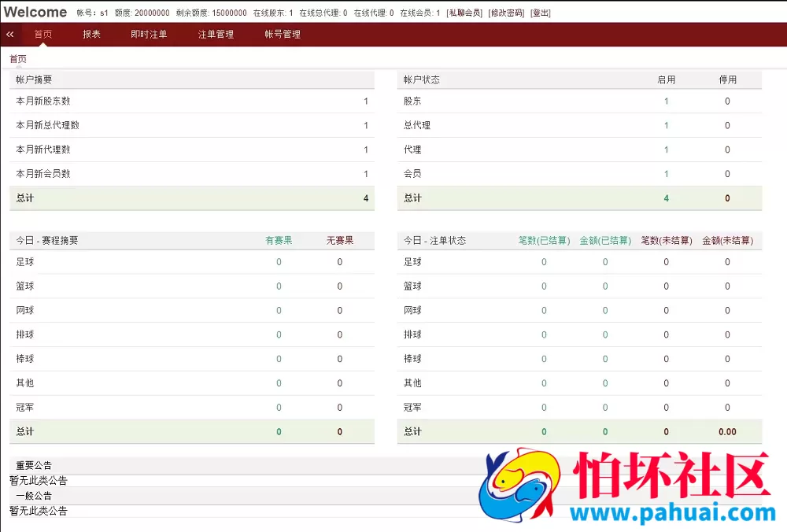Click the 有赛果 column header
Viewport: 787px width, 532px height.
click(279, 240)
